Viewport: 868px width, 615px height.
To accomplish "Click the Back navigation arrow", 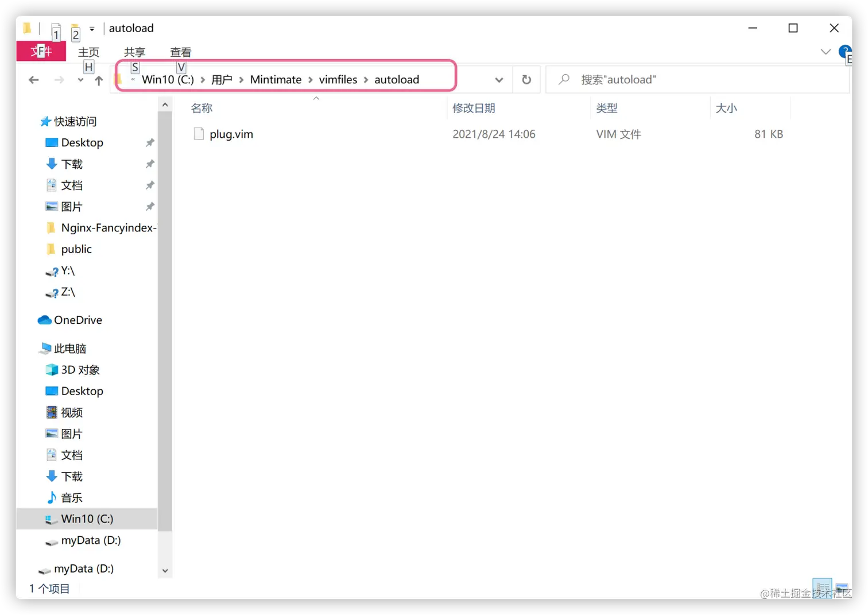I will [34, 80].
